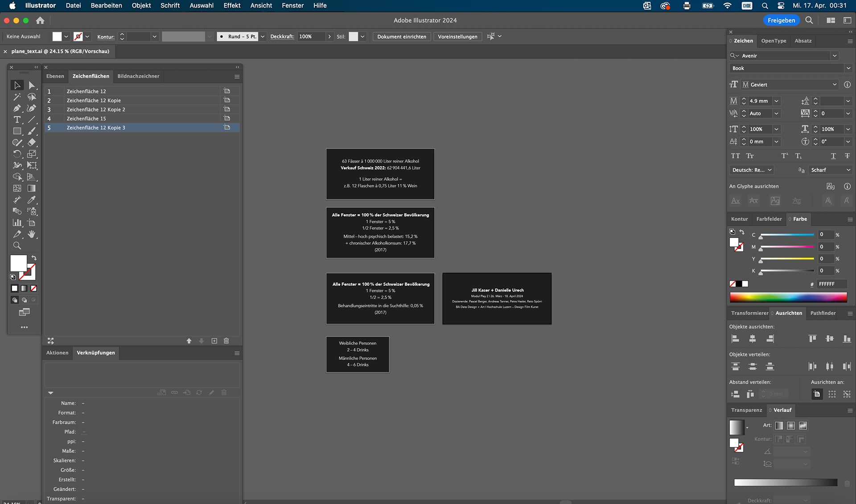Click the Dokument einrichten button

click(x=401, y=37)
